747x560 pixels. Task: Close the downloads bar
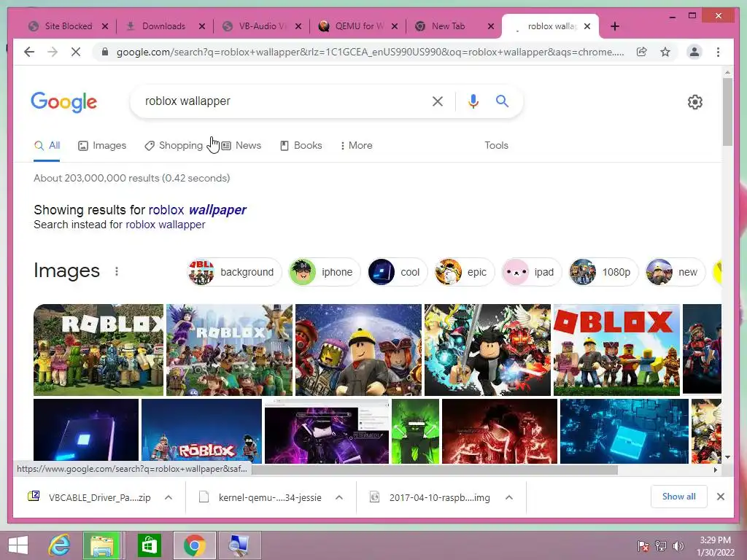pyautogui.click(x=720, y=497)
